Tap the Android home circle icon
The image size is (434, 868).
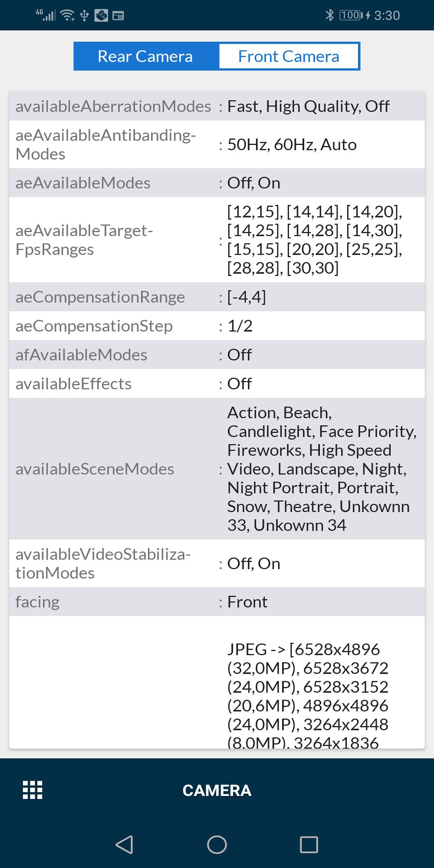(217, 845)
